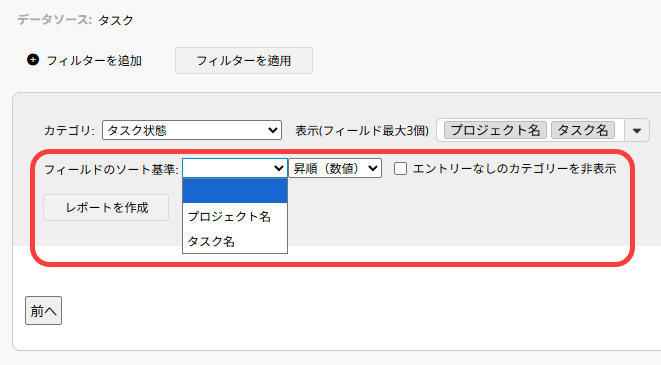
Task: Click the sort field combo box
Action: click(x=235, y=168)
